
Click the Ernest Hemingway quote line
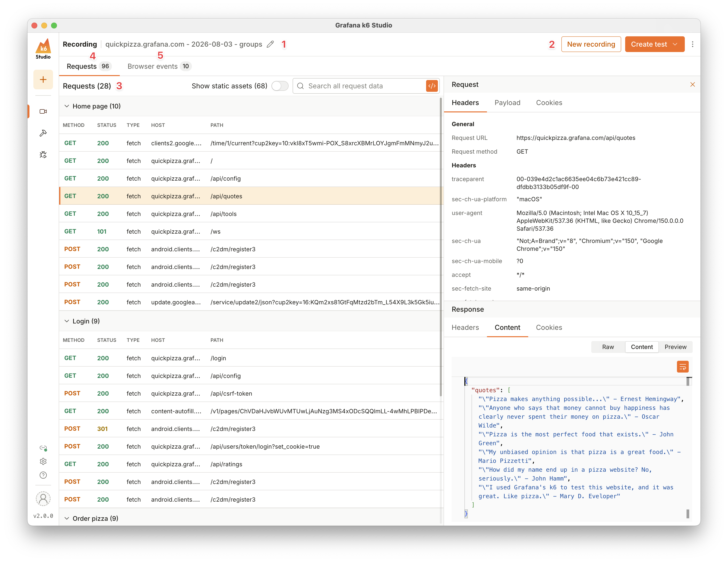(x=581, y=399)
